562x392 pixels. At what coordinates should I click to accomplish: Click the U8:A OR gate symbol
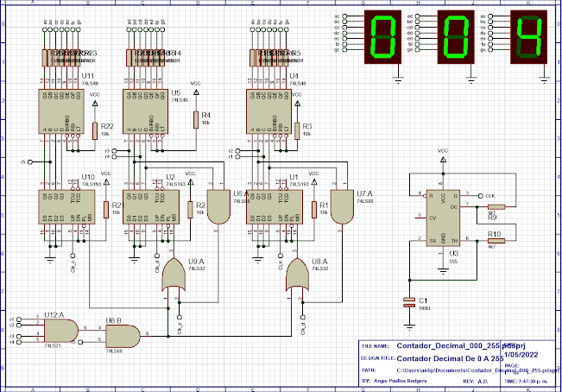tap(297, 275)
